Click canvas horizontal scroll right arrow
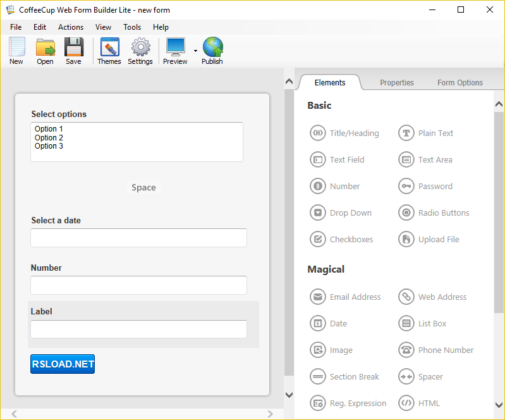 point(270,414)
